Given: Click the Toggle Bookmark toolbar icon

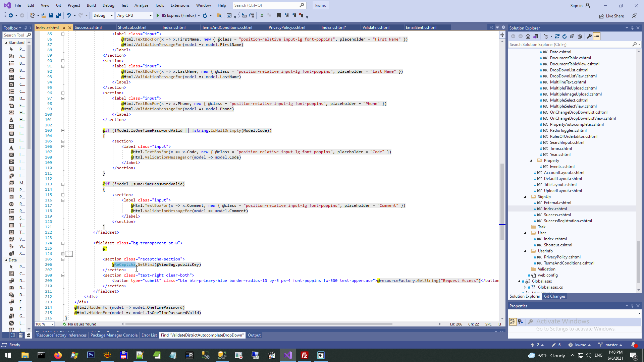Looking at the screenshot, I should [279, 15].
